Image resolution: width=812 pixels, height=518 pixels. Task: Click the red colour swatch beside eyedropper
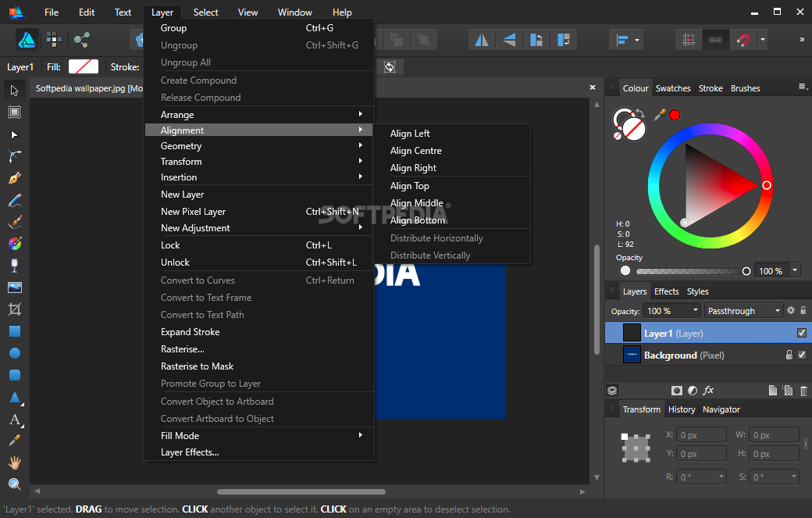[x=675, y=115]
